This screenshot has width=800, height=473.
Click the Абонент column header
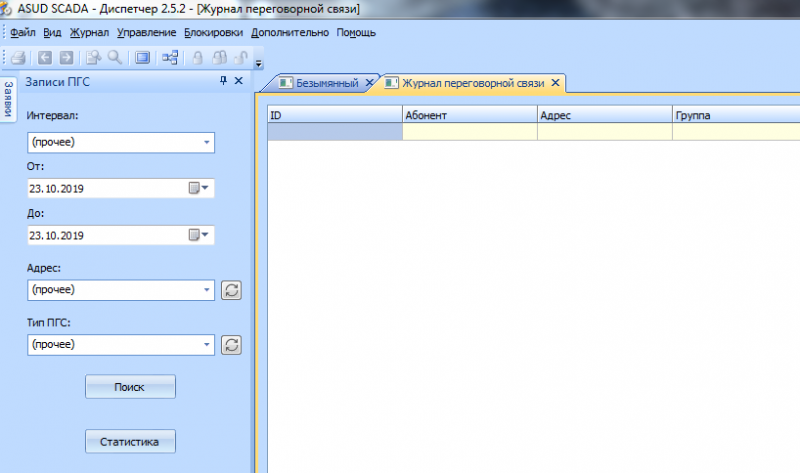point(469,115)
